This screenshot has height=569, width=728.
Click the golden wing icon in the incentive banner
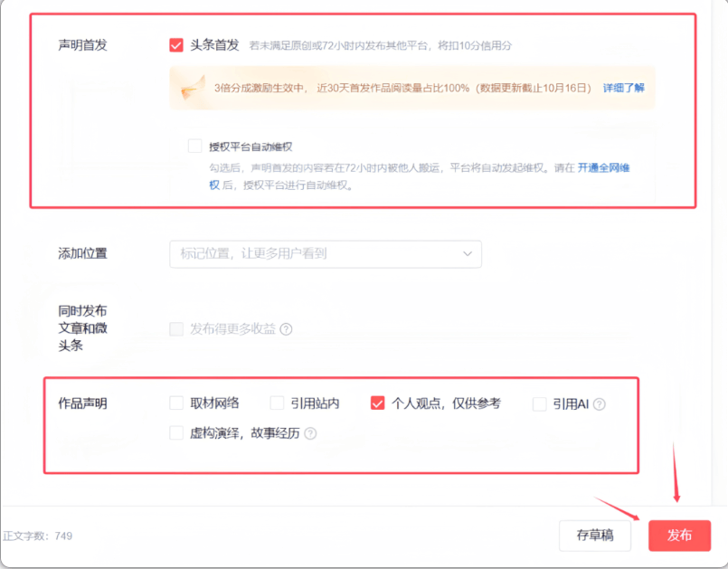click(x=192, y=89)
